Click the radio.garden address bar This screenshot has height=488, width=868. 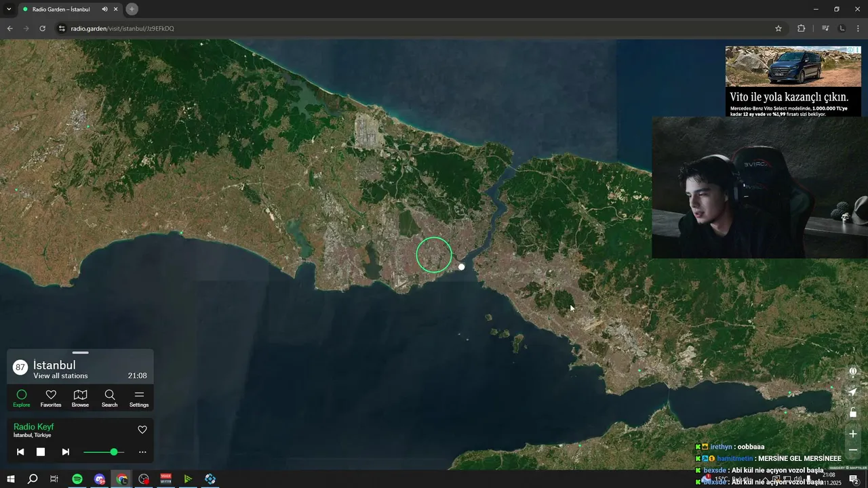(420, 28)
